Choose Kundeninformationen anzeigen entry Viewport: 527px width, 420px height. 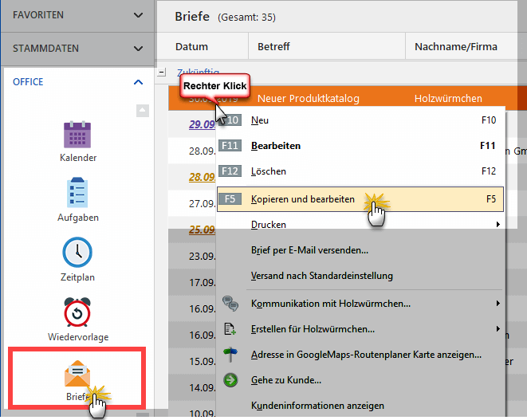click(x=360, y=406)
